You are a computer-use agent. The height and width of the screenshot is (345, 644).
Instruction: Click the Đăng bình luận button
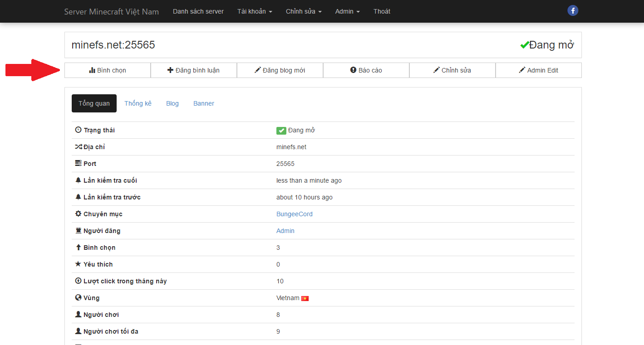194,70
